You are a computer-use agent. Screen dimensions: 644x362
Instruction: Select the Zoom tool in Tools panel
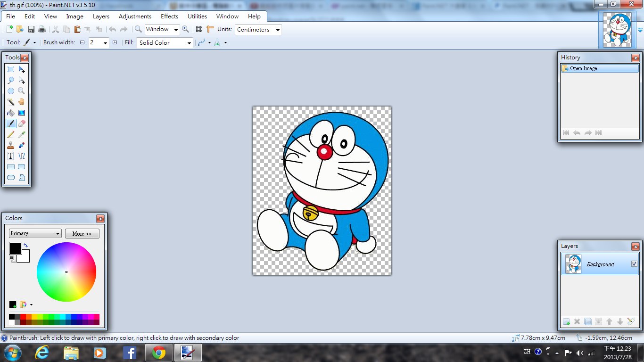tap(22, 91)
